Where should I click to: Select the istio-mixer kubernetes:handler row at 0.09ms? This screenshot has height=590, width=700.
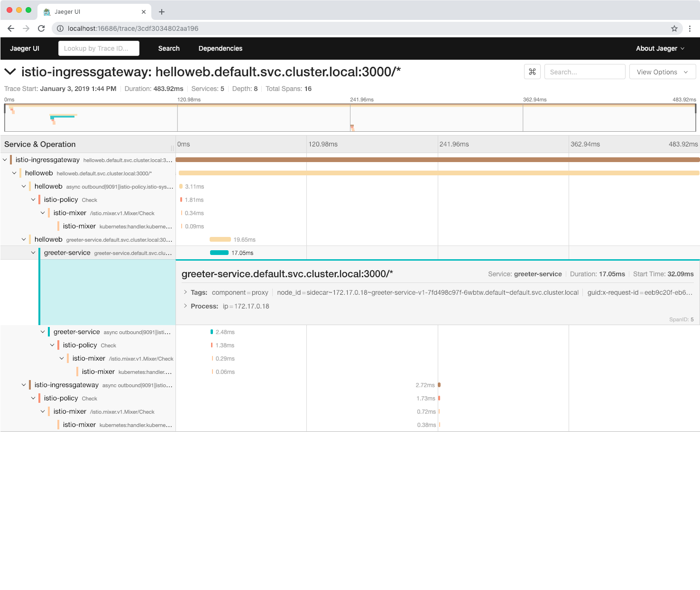coord(350,226)
